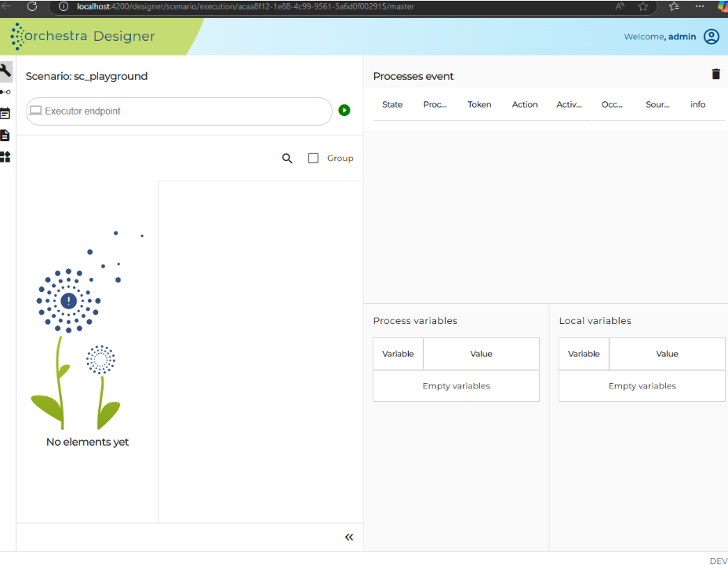728x565 pixels.
Task: Open the widgets sidebar icon
Action: 5,157
